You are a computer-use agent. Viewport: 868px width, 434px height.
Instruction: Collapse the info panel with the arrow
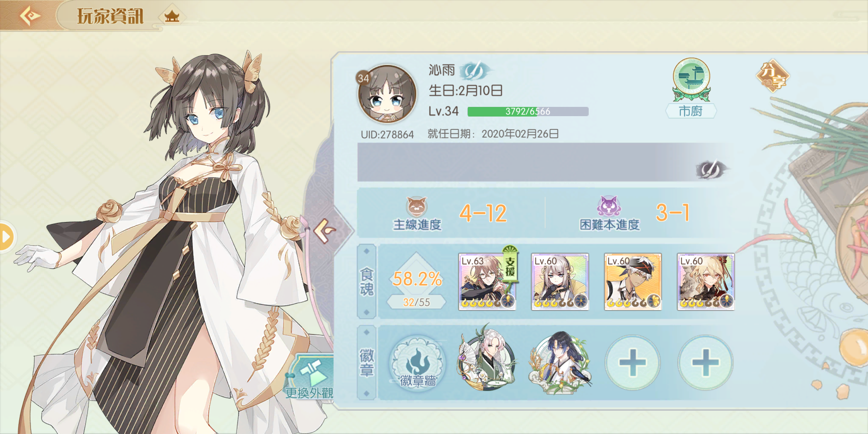325,231
